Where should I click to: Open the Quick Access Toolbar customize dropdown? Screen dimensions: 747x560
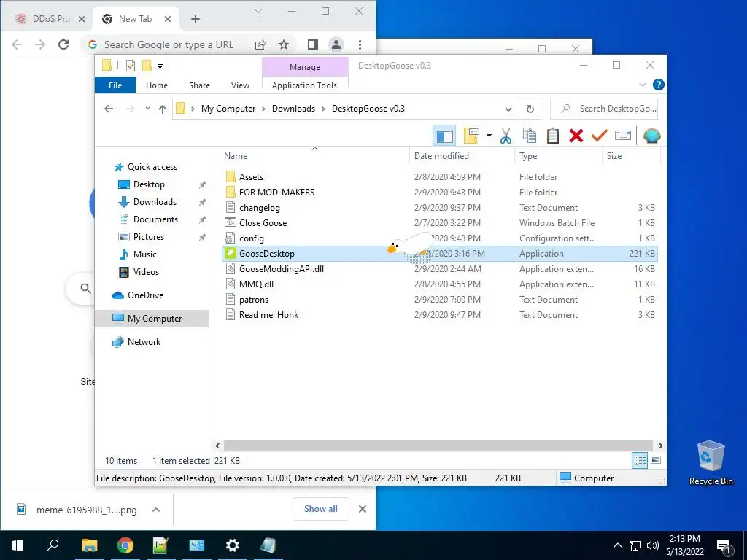coord(160,66)
